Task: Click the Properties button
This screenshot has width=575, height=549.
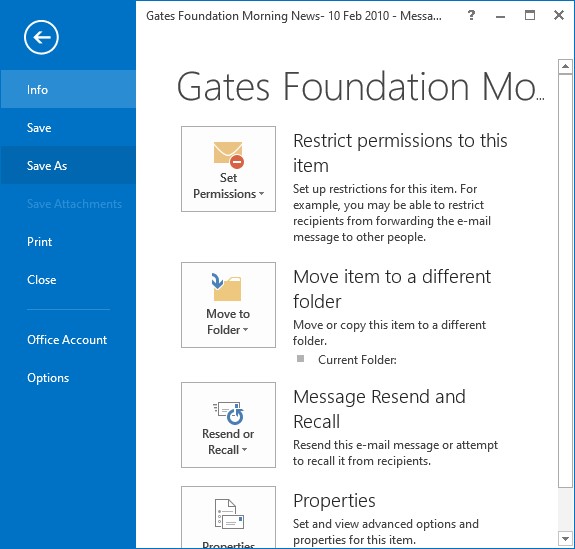Action: (228, 517)
